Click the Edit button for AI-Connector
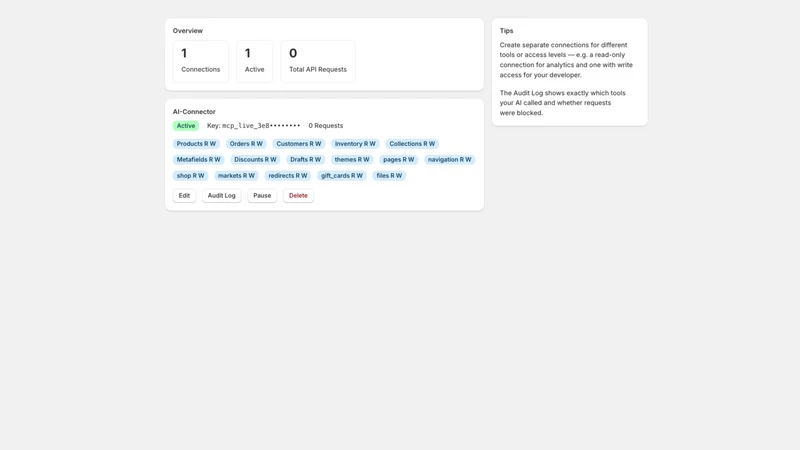The width and height of the screenshot is (800, 450). pyautogui.click(x=184, y=195)
